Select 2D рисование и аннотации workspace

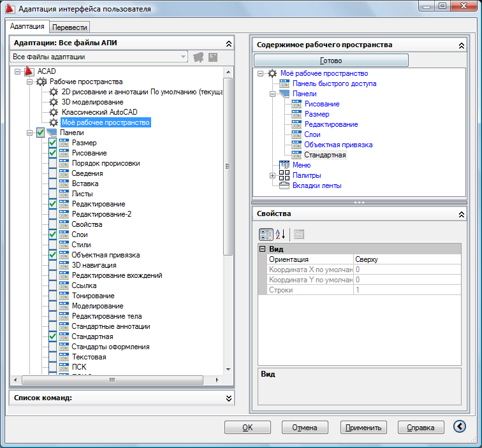click(142, 92)
